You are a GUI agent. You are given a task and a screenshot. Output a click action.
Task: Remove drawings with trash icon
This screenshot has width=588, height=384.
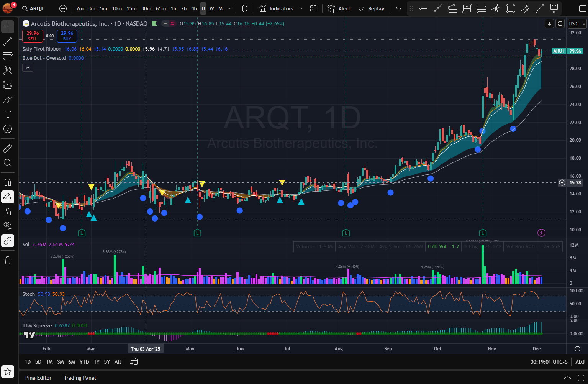[x=8, y=260]
